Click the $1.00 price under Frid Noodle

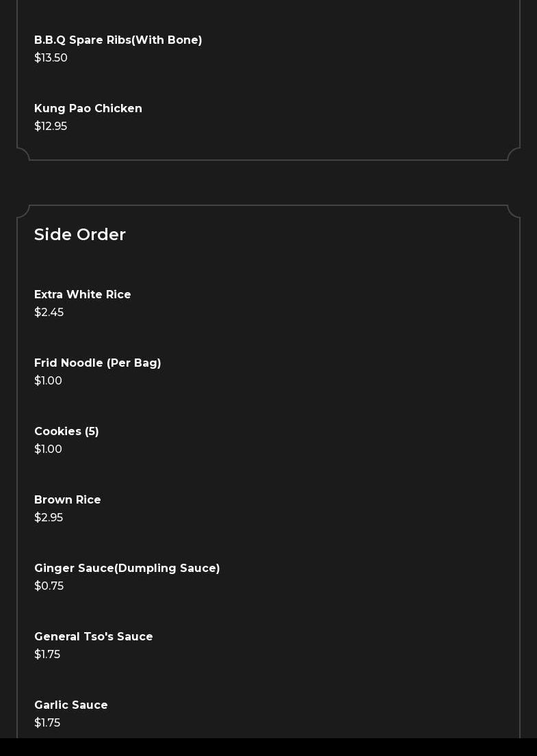click(x=48, y=381)
